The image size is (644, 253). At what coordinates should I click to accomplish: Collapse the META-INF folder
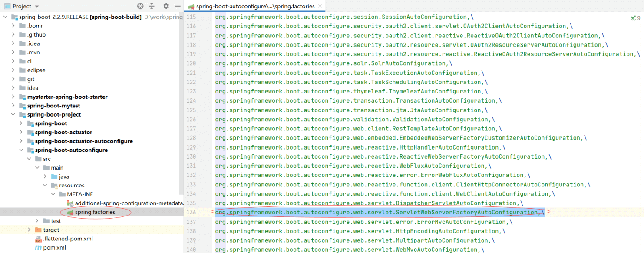pos(53,194)
